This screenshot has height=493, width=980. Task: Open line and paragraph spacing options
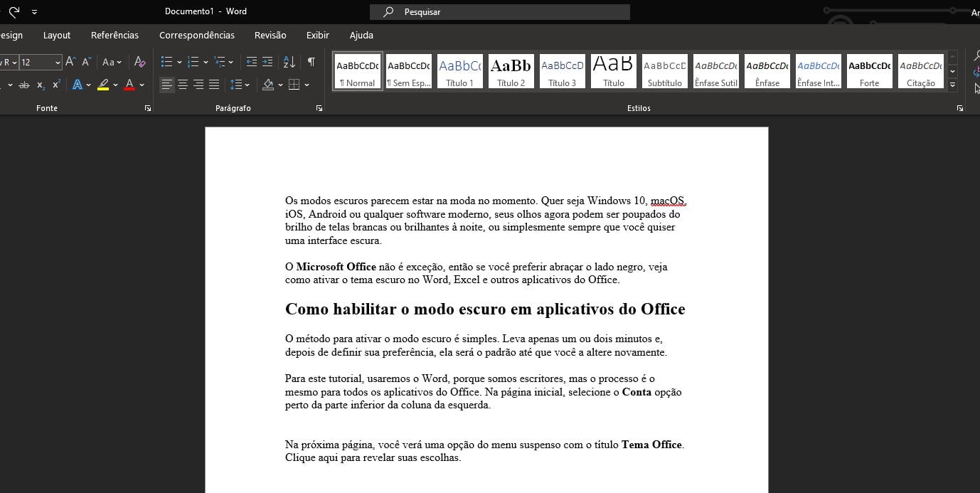(x=240, y=85)
